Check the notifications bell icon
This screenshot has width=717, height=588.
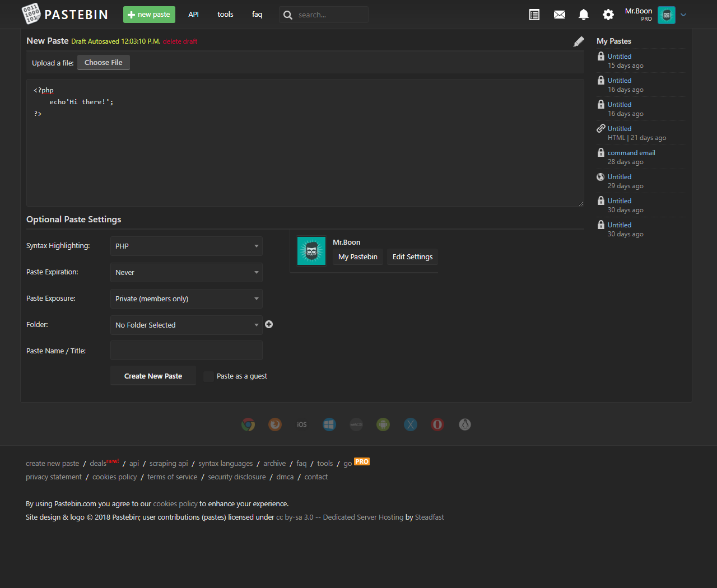click(x=583, y=15)
